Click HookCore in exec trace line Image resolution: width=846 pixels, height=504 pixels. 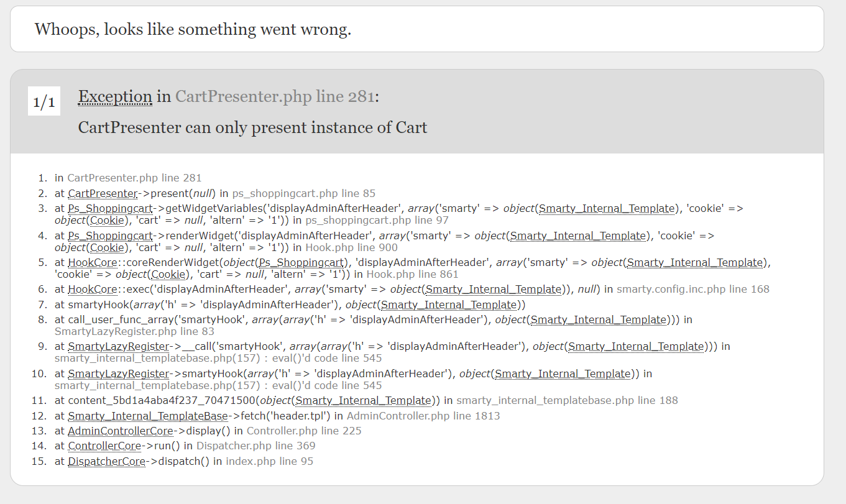click(x=93, y=289)
